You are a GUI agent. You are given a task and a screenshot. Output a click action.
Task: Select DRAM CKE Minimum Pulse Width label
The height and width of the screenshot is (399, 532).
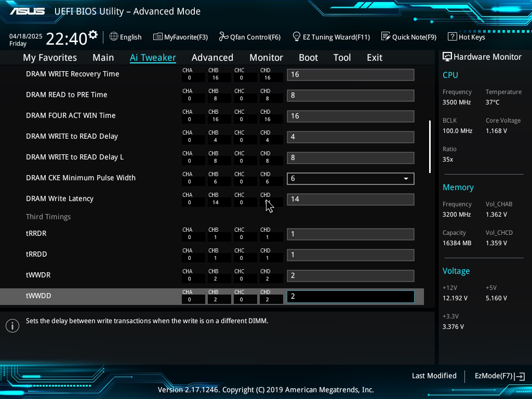point(81,178)
